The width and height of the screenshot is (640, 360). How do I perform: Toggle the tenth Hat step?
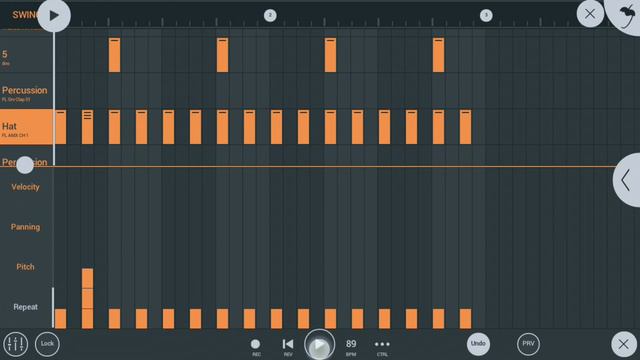pos(303,127)
